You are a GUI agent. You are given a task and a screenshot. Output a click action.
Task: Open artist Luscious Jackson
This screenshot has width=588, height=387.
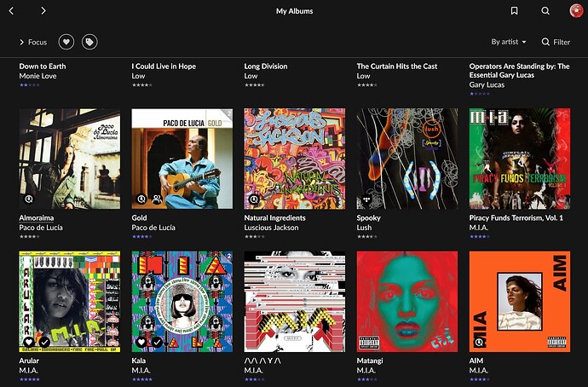272,228
